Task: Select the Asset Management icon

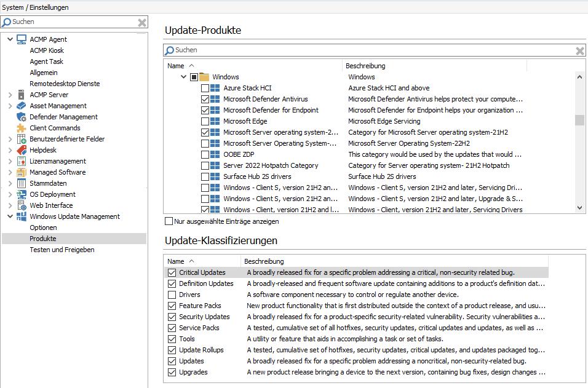Action: (20, 106)
